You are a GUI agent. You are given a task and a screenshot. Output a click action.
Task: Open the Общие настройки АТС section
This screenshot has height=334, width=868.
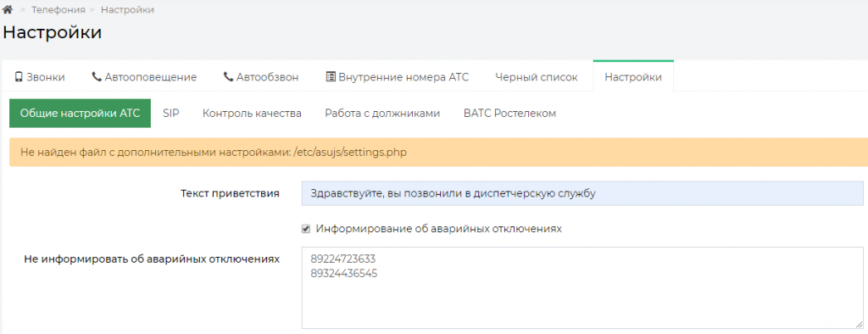81,113
